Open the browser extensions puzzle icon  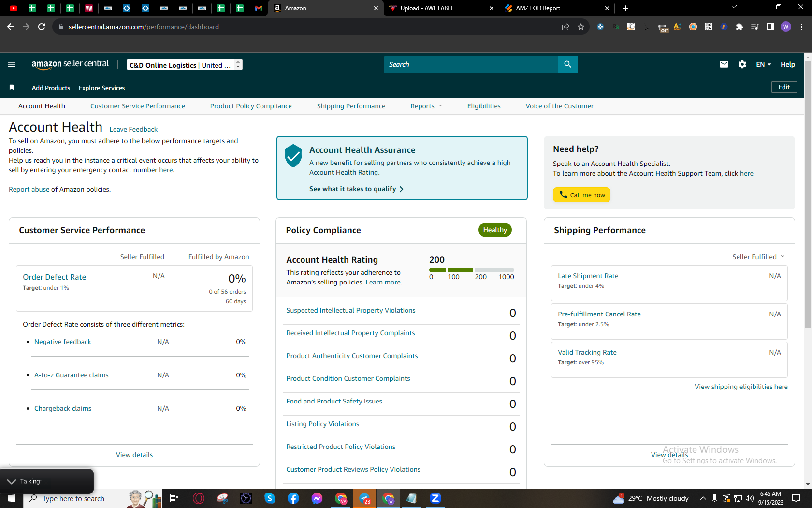739,27
